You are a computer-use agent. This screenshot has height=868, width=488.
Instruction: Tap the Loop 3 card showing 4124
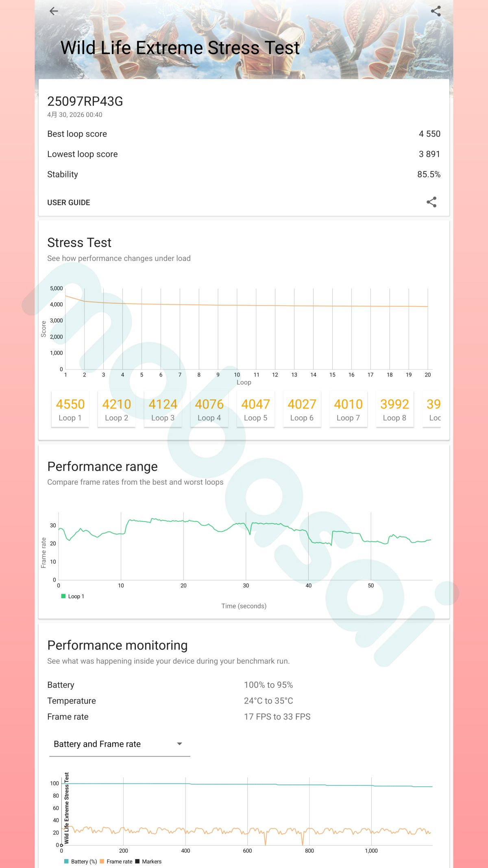163,409
